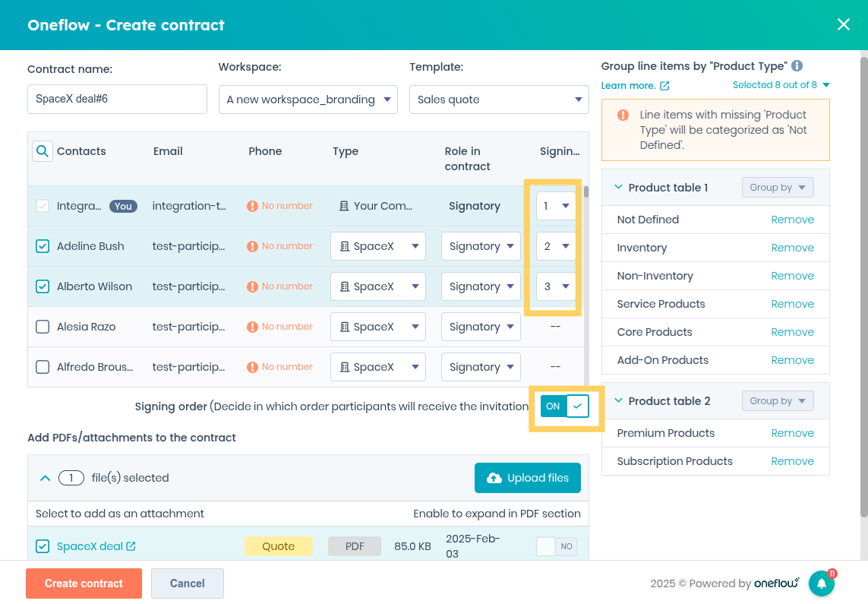
Task: Click the No number warning icon in Integra row
Action: coord(252,206)
